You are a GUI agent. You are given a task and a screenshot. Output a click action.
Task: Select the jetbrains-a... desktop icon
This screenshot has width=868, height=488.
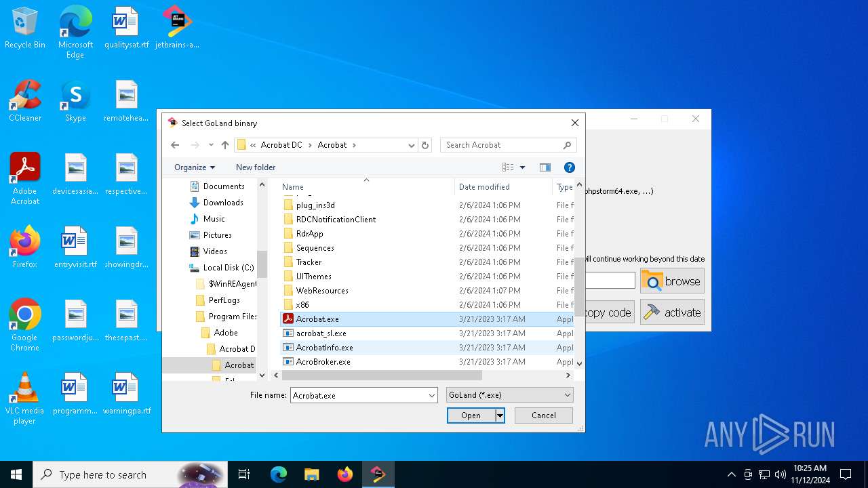[x=177, y=28]
